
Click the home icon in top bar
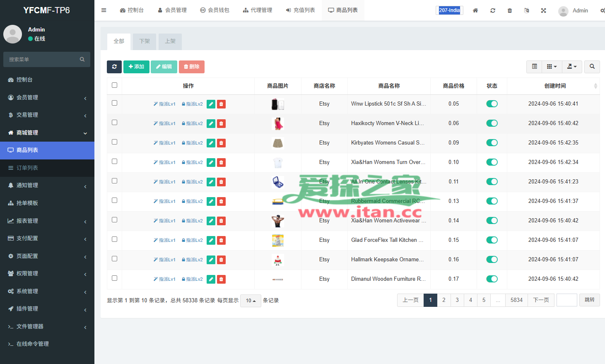pos(475,10)
